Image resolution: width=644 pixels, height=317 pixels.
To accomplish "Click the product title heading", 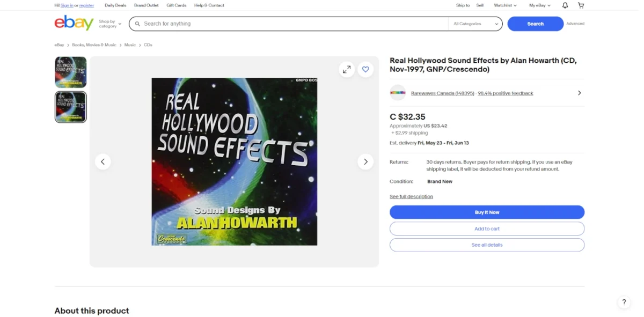I will point(483,65).
